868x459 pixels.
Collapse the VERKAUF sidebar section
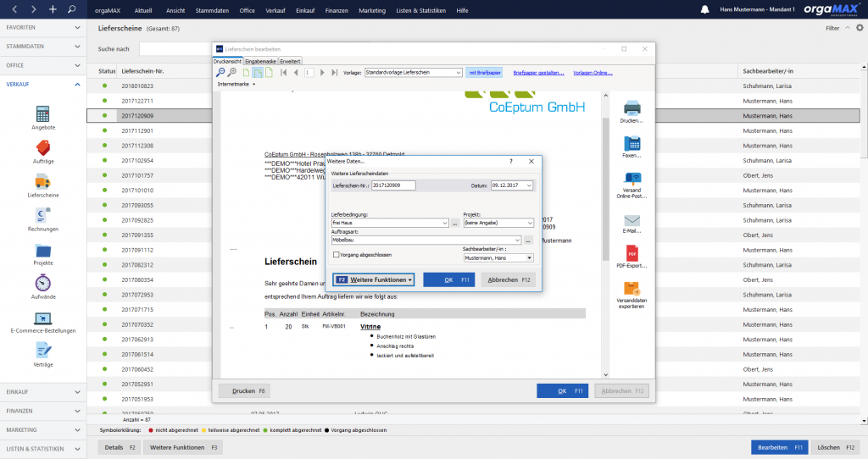43,85
